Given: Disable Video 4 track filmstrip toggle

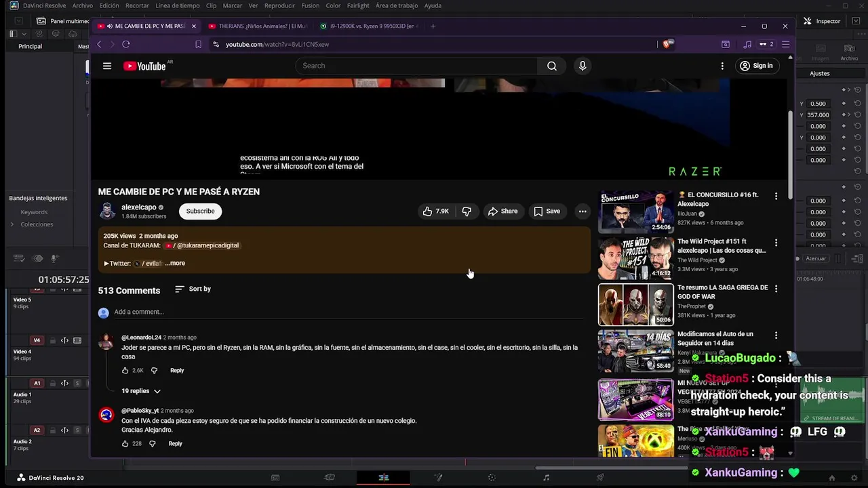Looking at the screenshot, I should point(77,340).
